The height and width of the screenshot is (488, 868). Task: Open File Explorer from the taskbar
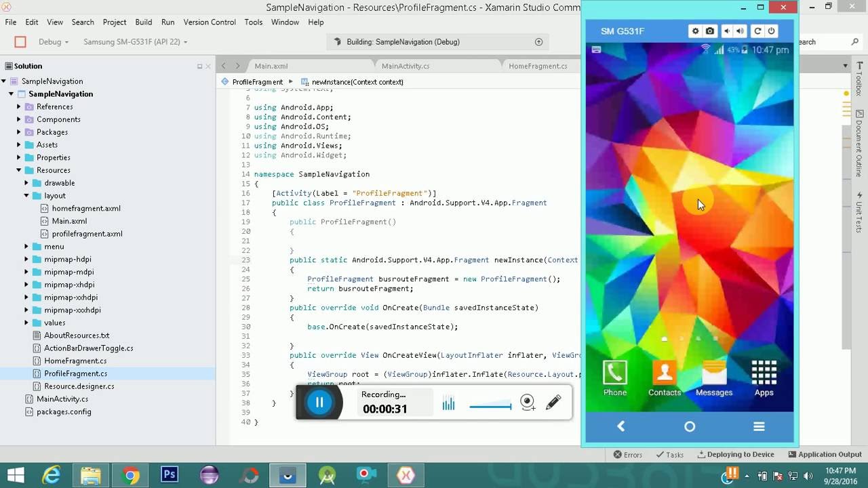pyautogui.click(x=91, y=475)
